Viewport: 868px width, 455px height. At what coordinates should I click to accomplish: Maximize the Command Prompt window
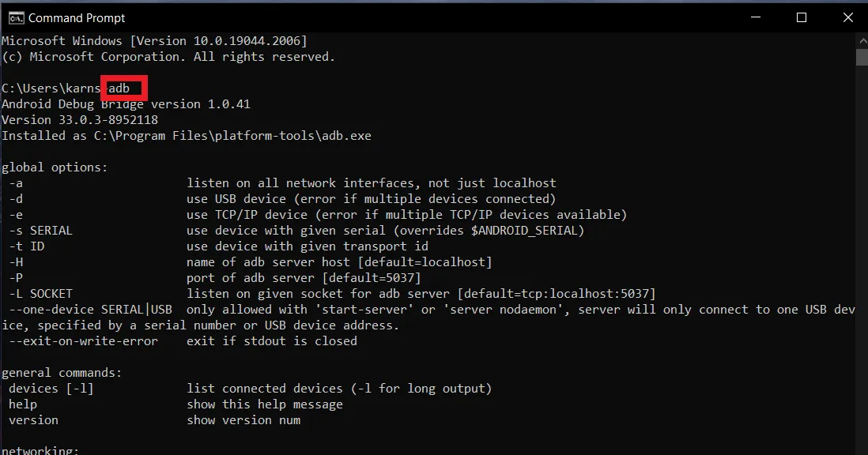pos(801,17)
